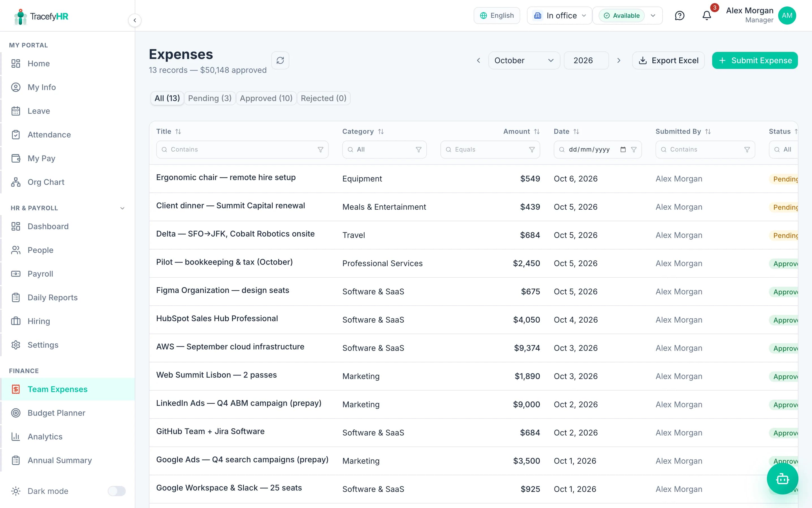The width and height of the screenshot is (812, 508).
Task: Open Analytics in the sidebar
Action: pyautogui.click(x=68, y=436)
